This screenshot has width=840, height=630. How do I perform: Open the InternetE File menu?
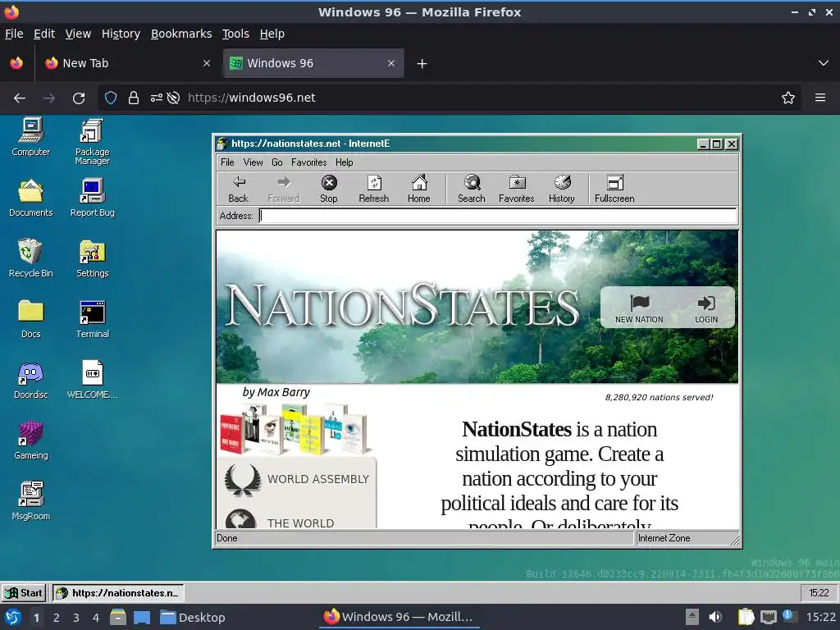(227, 162)
